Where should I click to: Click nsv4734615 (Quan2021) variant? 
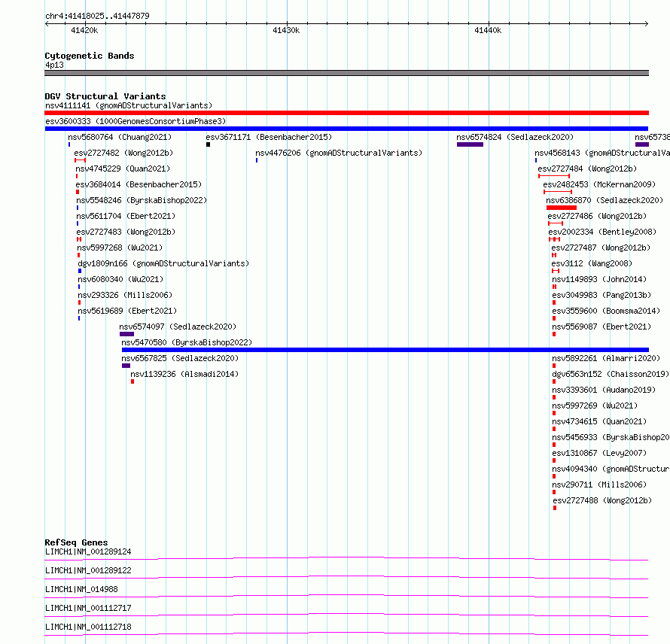[599, 421]
